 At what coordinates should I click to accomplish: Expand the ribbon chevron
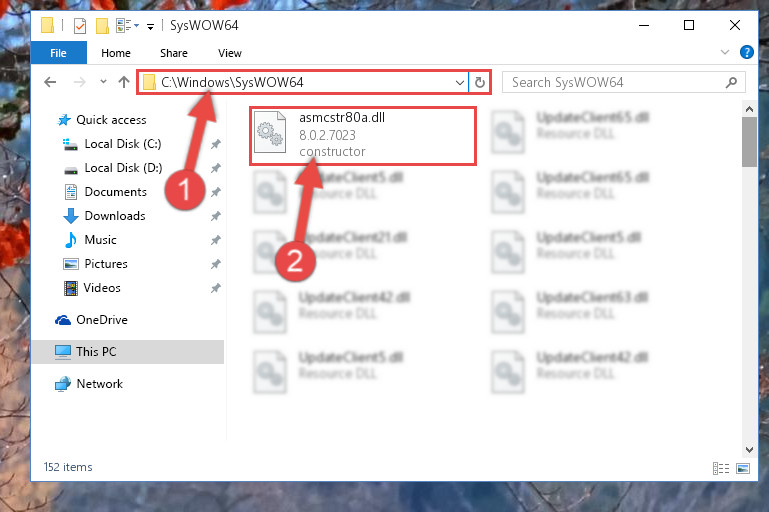pos(724,52)
